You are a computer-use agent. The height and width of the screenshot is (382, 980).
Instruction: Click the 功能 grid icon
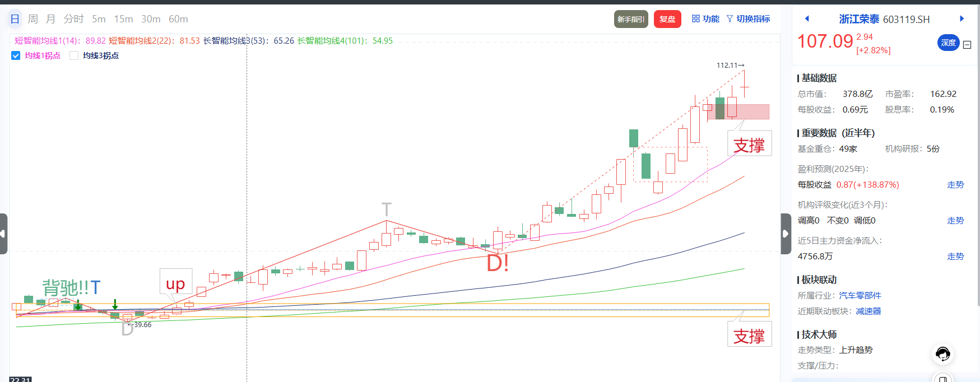click(x=696, y=18)
